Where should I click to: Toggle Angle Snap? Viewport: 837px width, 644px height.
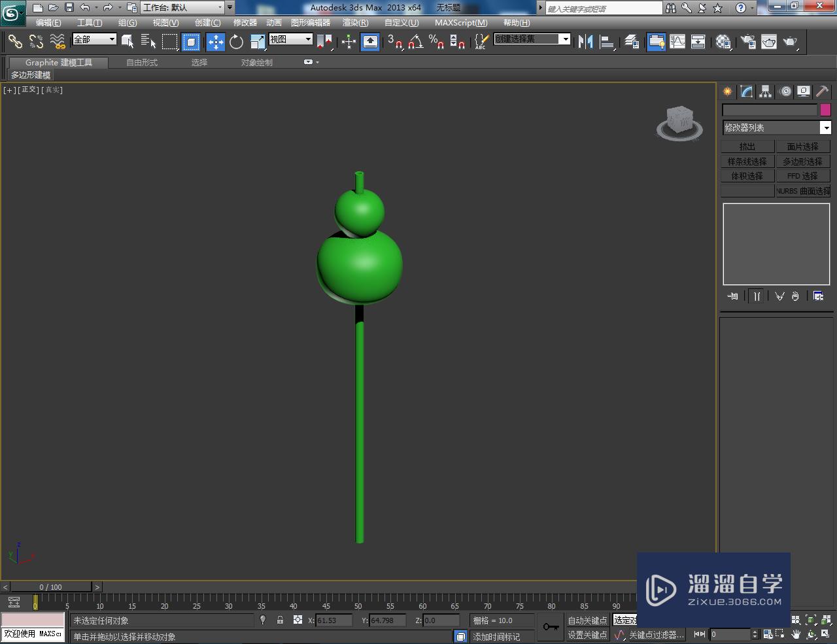(416, 42)
